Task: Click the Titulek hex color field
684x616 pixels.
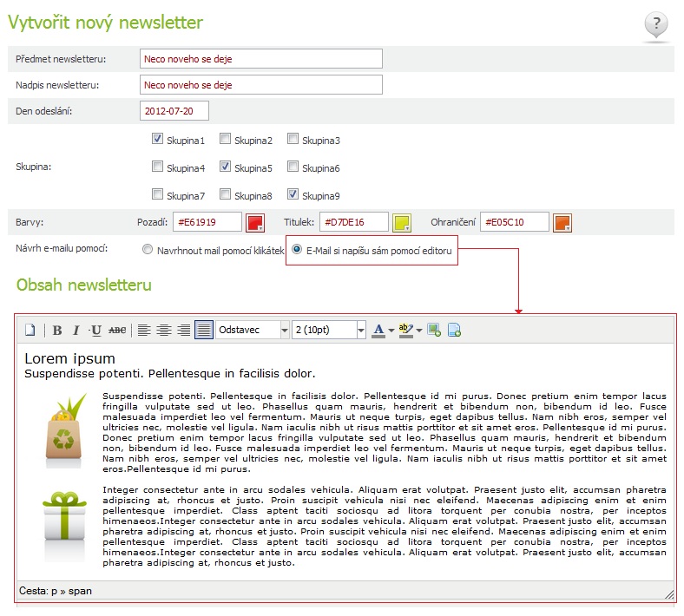Action: click(354, 222)
